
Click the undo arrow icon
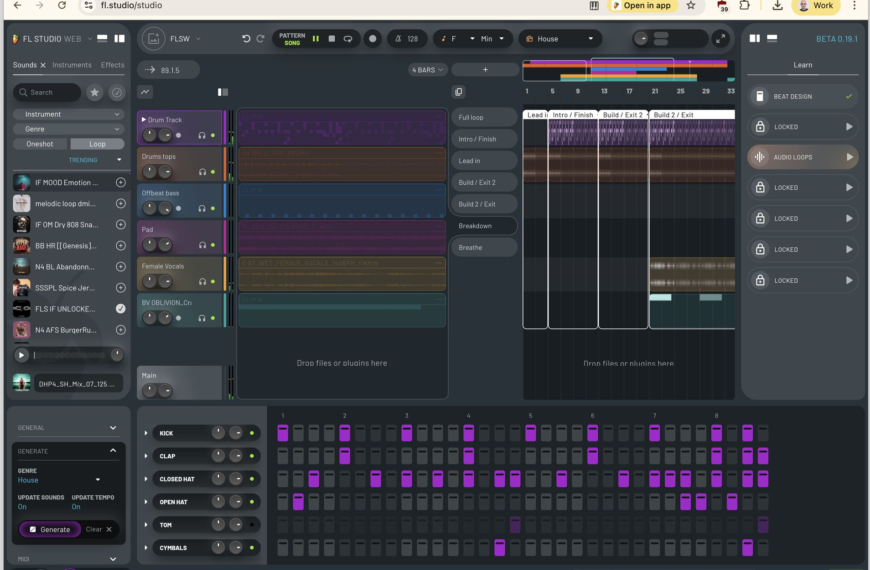246,39
